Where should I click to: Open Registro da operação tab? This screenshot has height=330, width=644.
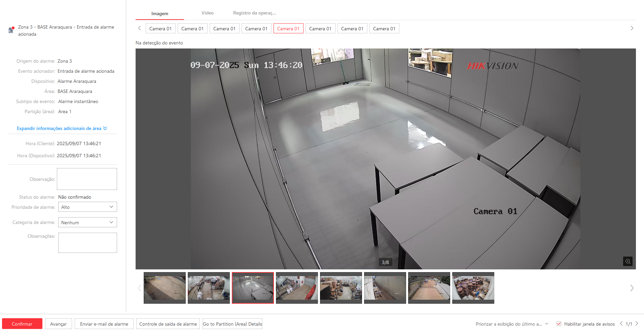coord(254,13)
